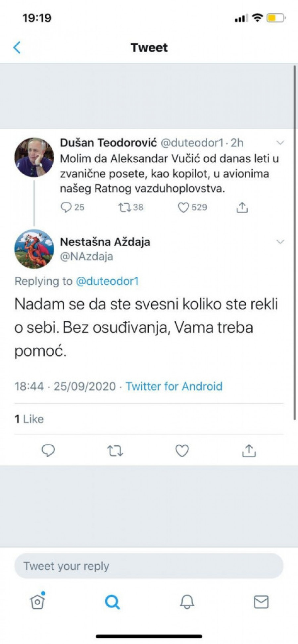Open the Home tab in bottom bar

coord(37,602)
